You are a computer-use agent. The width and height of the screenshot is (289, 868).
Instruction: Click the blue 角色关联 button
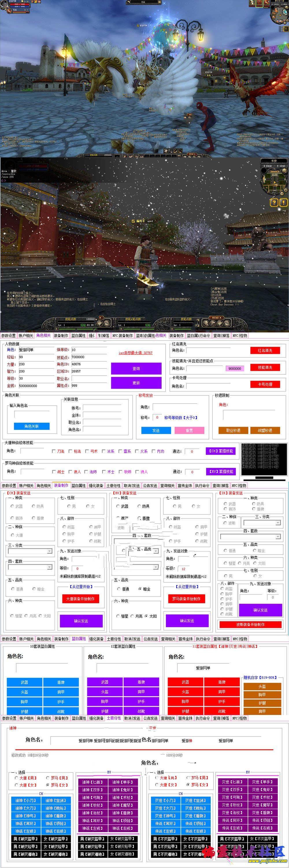click(x=32, y=426)
